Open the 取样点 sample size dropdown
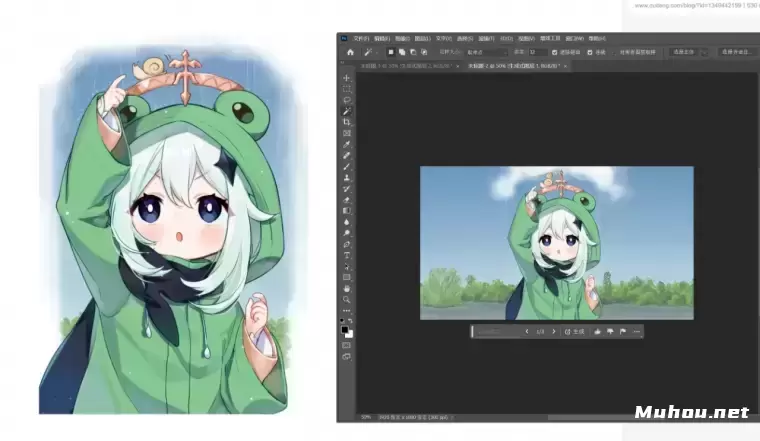This screenshot has height=441, width=760. 487,52
